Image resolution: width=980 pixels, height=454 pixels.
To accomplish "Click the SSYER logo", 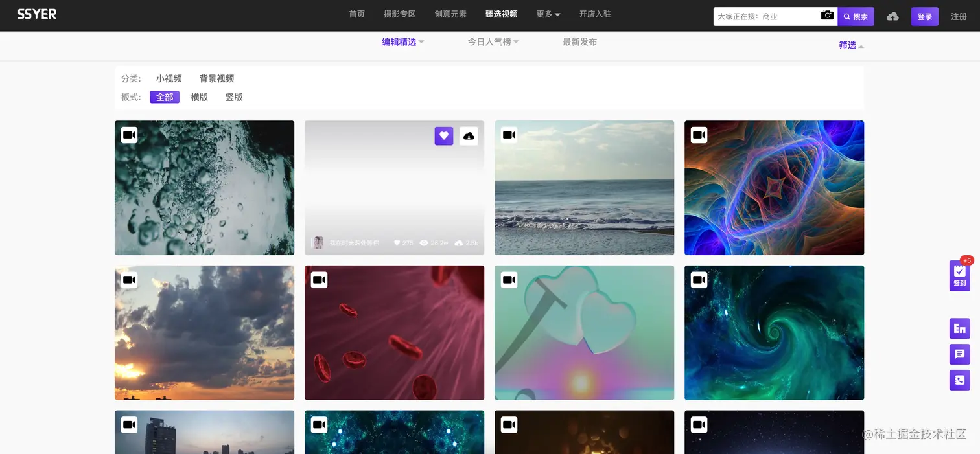I will click(37, 14).
